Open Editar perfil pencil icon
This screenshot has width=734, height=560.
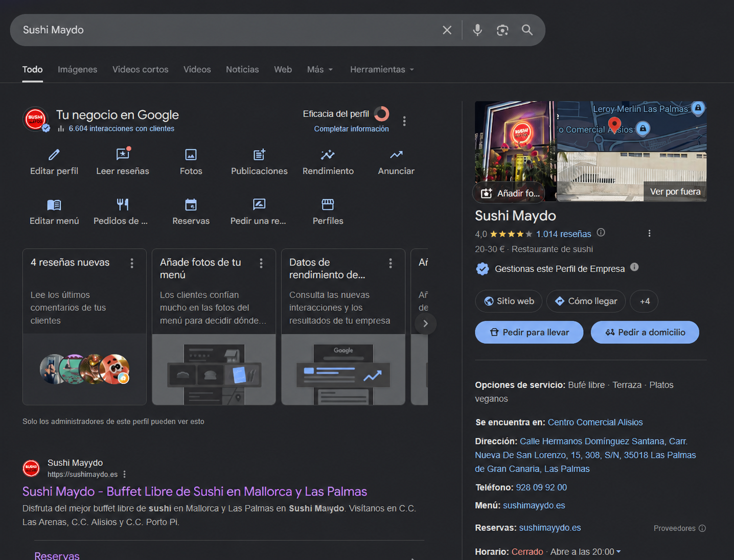pyautogui.click(x=54, y=154)
